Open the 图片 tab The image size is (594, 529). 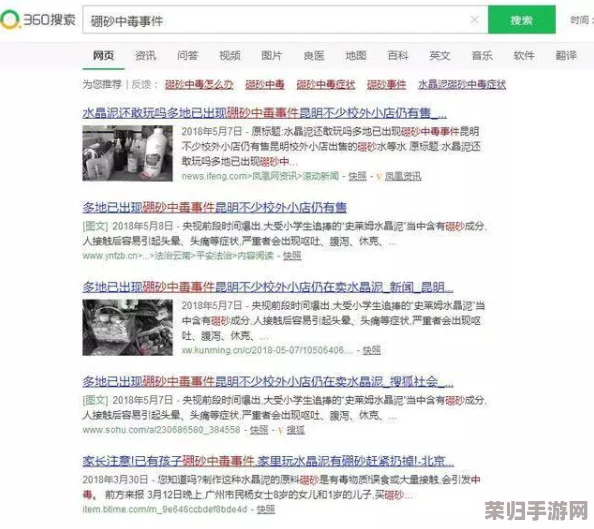point(272,56)
